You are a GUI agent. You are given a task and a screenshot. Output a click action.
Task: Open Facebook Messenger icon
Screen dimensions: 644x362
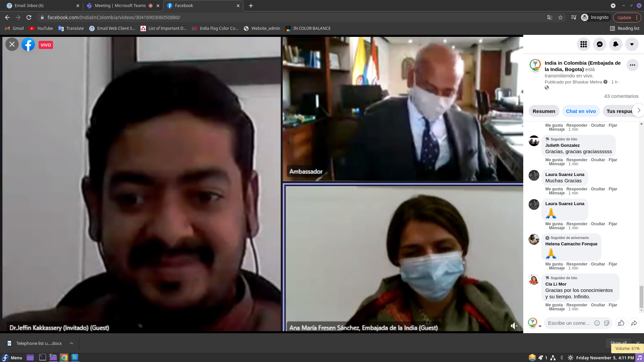(x=599, y=44)
